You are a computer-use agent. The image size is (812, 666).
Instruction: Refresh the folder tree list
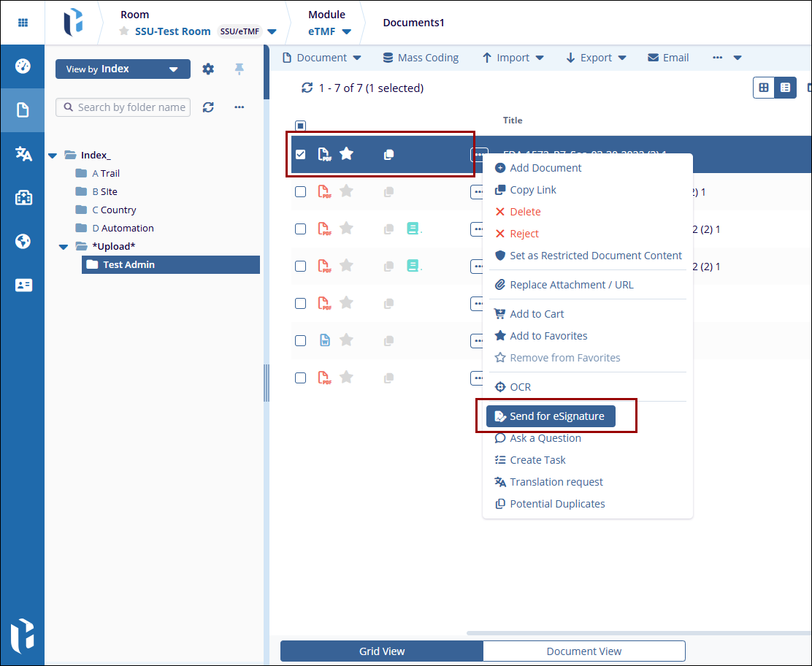208,107
